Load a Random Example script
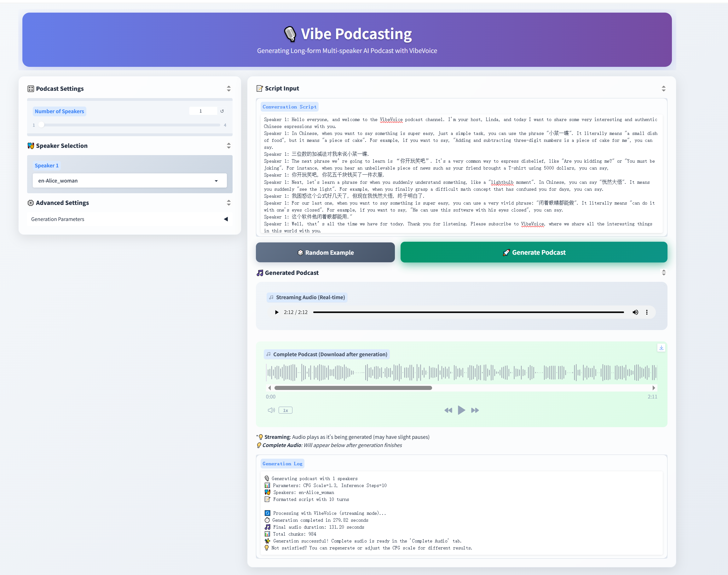Screen dimensions: 728x575 pos(325,253)
